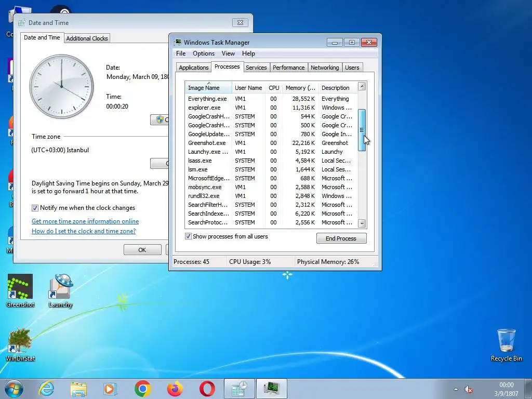
Task: Click Task Manager title bar icon
Action: pos(178,42)
